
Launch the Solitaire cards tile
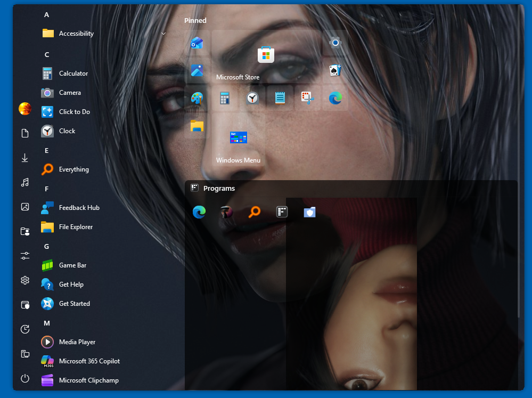pyautogui.click(x=335, y=71)
